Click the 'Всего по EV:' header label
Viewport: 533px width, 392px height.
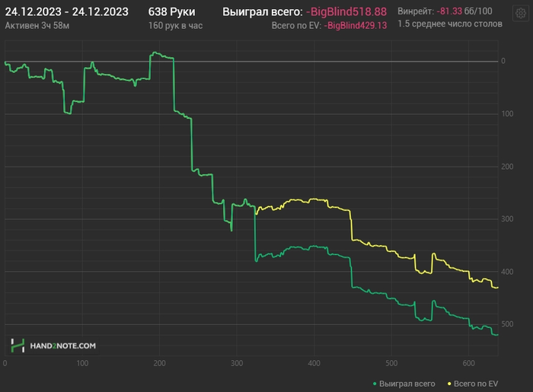296,25
